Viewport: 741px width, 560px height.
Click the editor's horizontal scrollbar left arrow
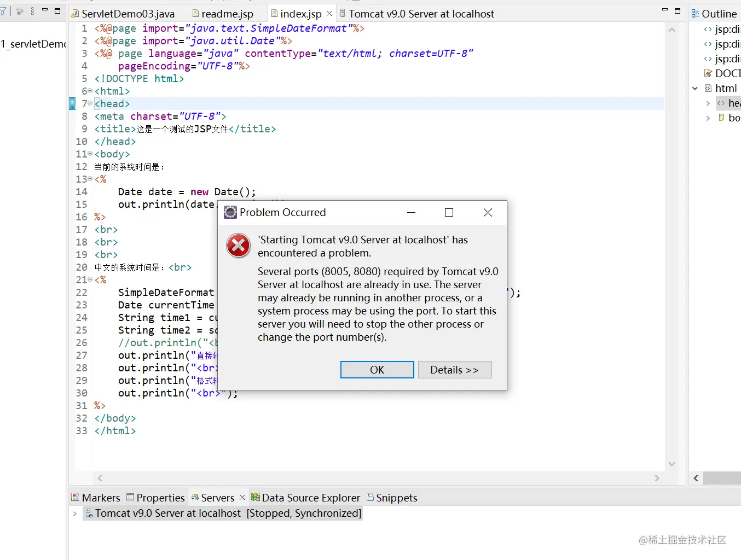point(100,478)
